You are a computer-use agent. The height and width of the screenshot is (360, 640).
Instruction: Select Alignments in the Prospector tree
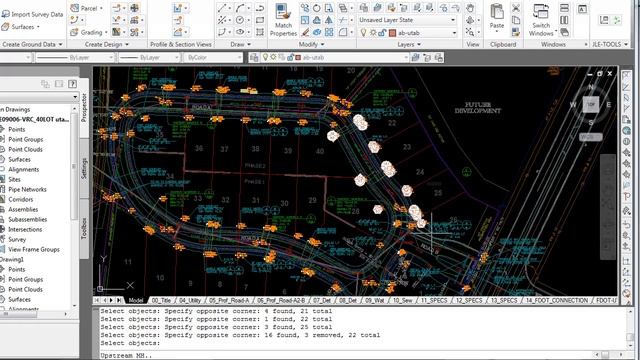click(x=23, y=169)
